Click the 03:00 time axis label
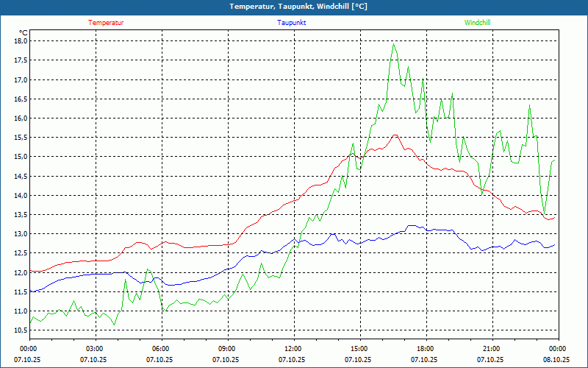This screenshot has width=588, height=368. (95, 349)
